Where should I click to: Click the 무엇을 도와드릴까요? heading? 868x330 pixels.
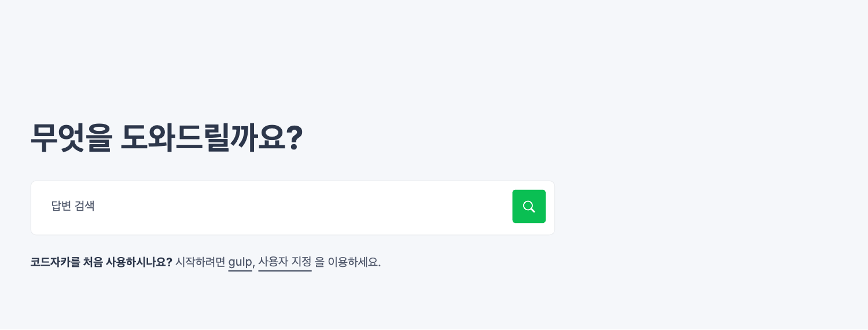[167, 138]
